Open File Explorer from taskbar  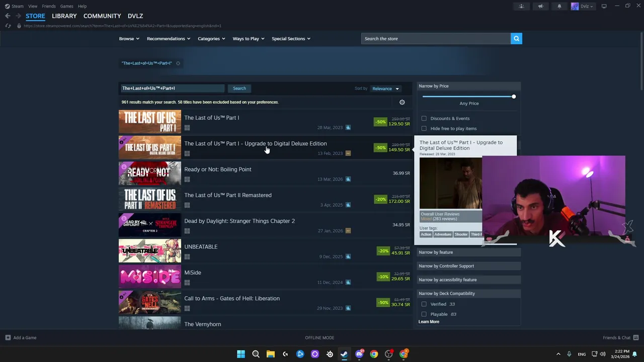(x=270, y=354)
